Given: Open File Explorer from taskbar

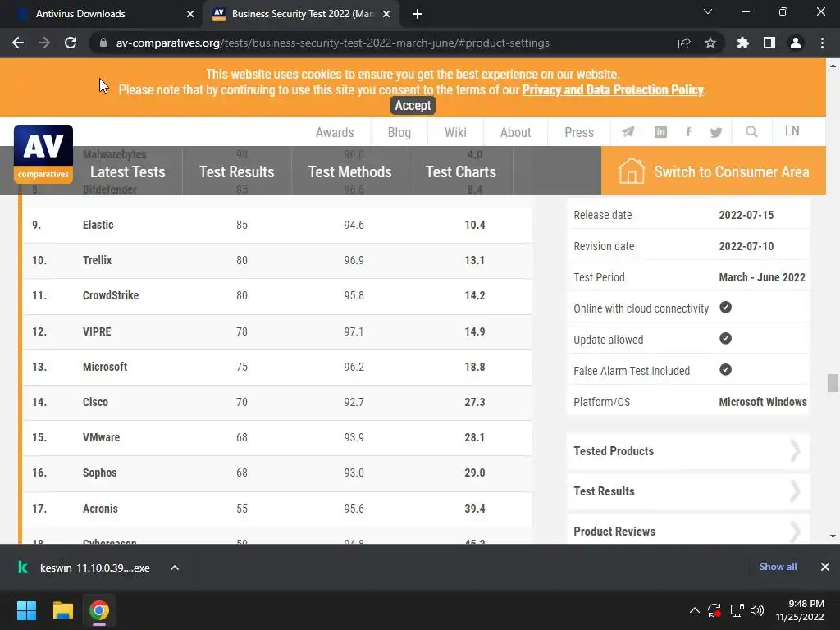Looking at the screenshot, I should tap(62, 610).
